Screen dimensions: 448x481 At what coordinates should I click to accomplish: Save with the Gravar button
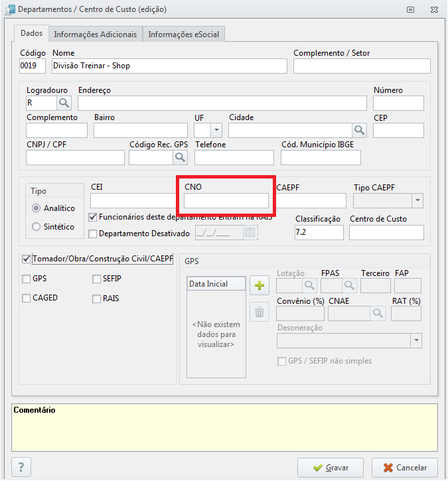tap(330, 468)
